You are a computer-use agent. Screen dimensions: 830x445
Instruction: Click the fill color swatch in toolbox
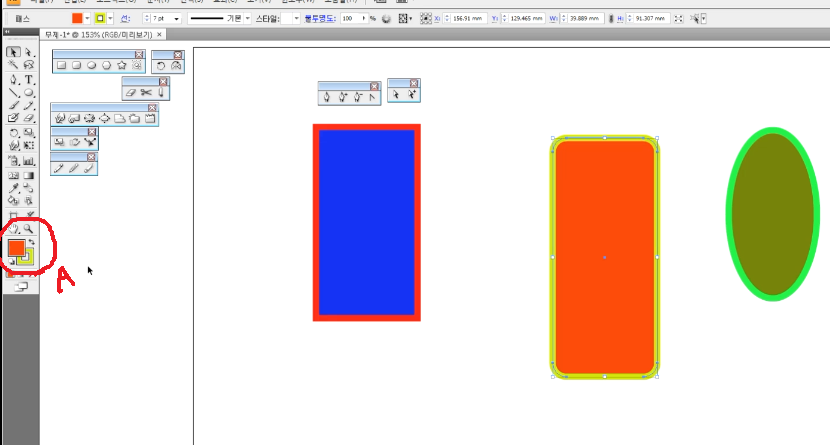pyautogui.click(x=16, y=248)
